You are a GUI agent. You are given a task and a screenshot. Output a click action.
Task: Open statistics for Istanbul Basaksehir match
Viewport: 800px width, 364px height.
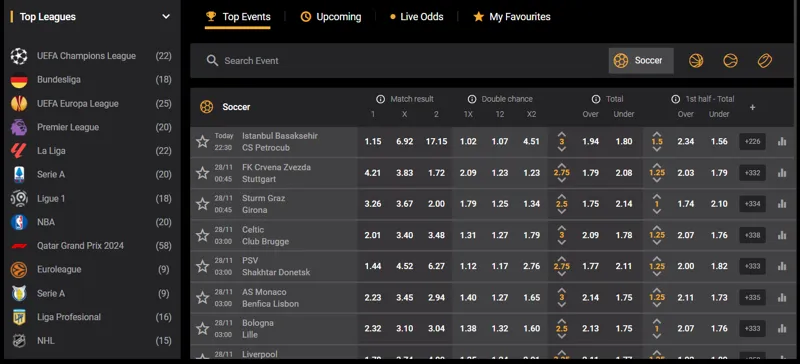click(782, 141)
